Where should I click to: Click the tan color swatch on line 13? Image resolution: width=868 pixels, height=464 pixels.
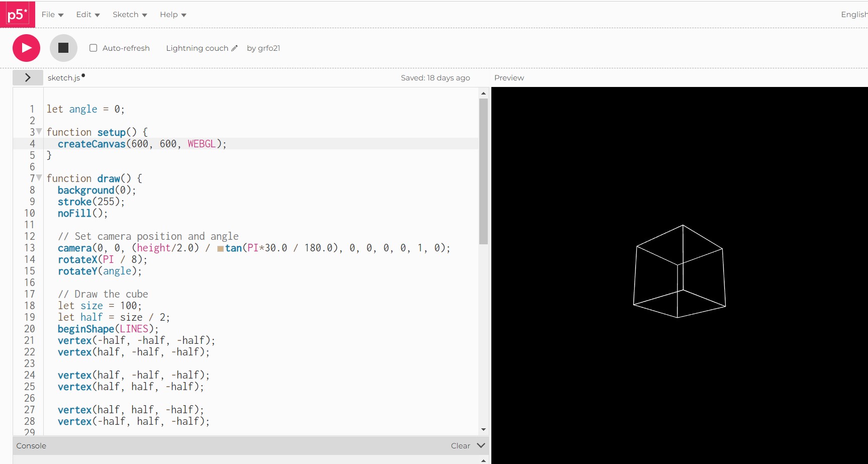pos(220,248)
